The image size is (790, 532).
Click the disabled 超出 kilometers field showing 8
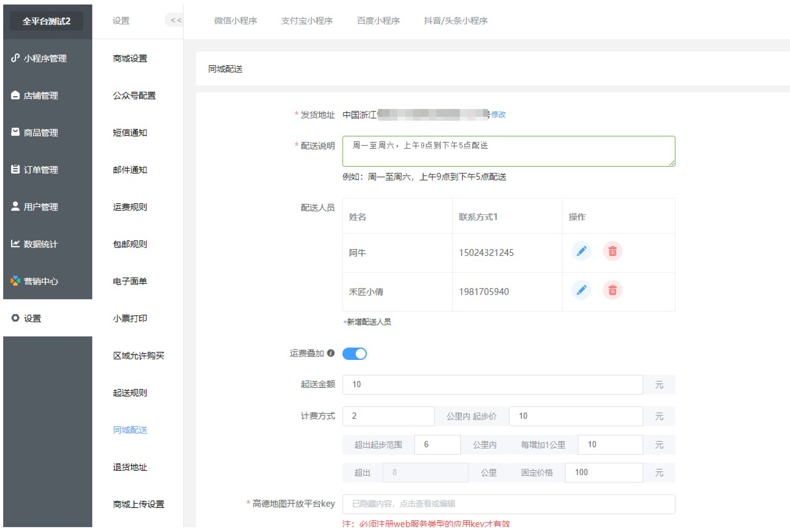coord(425,473)
